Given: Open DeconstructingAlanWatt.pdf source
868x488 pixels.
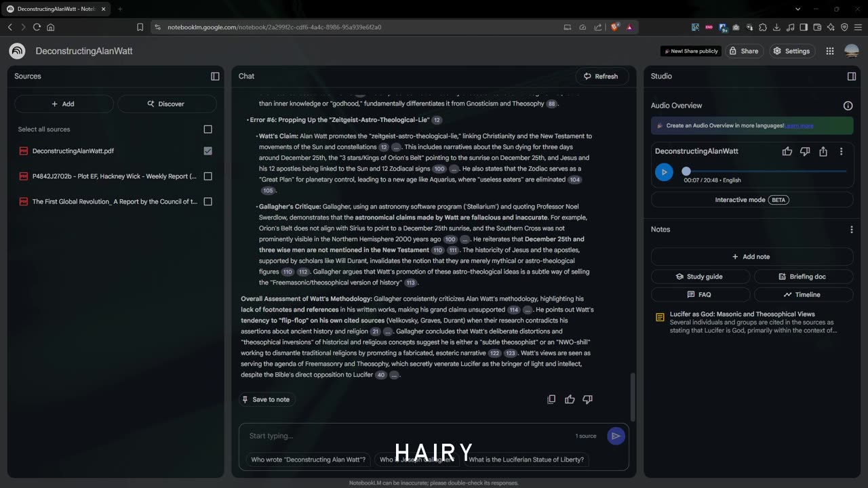Looking at the screenshot, I should point(73,151).
